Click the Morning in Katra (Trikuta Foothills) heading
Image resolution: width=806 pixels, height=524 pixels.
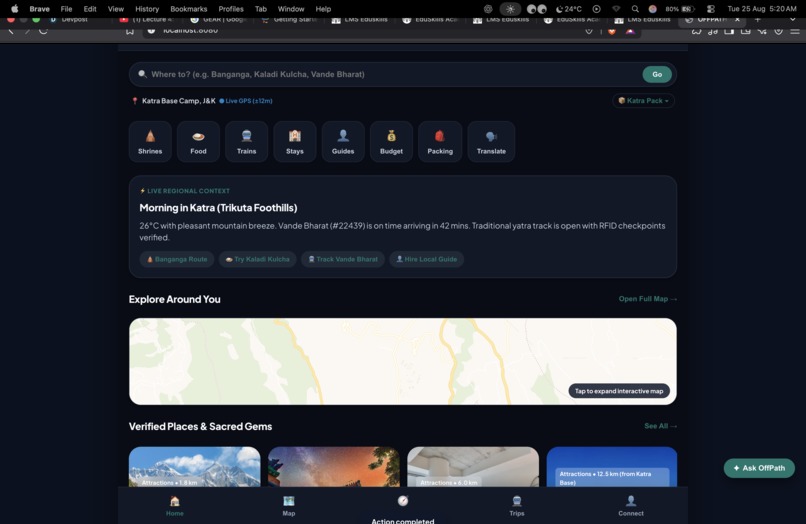[x=218, y=208]
